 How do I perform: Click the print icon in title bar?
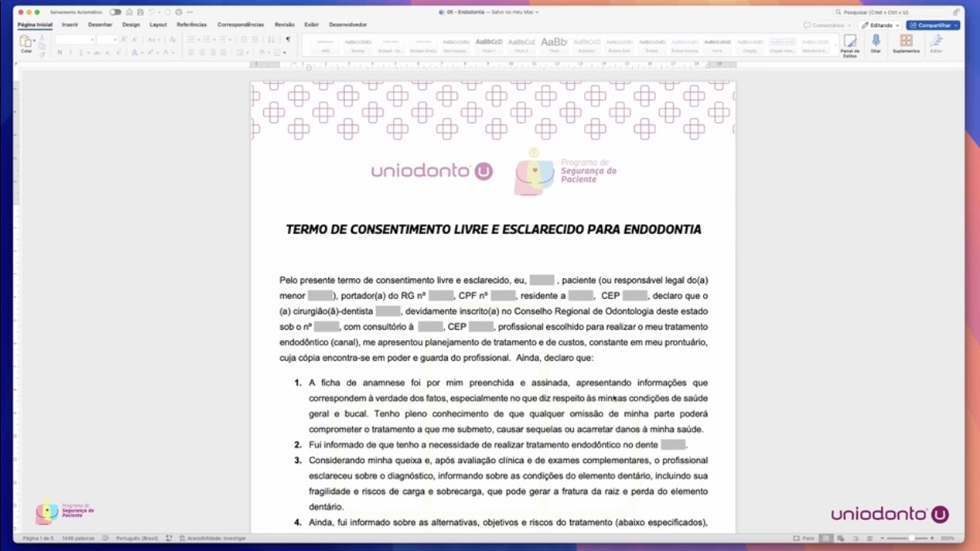click(178, 13)
